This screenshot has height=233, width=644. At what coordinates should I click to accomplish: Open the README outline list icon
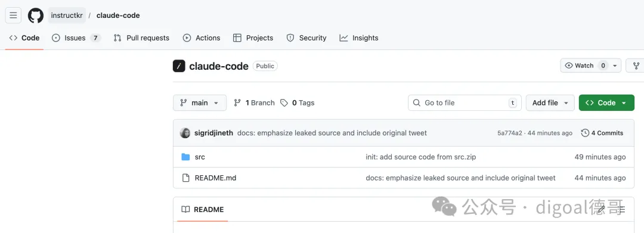tap(621, 210)
